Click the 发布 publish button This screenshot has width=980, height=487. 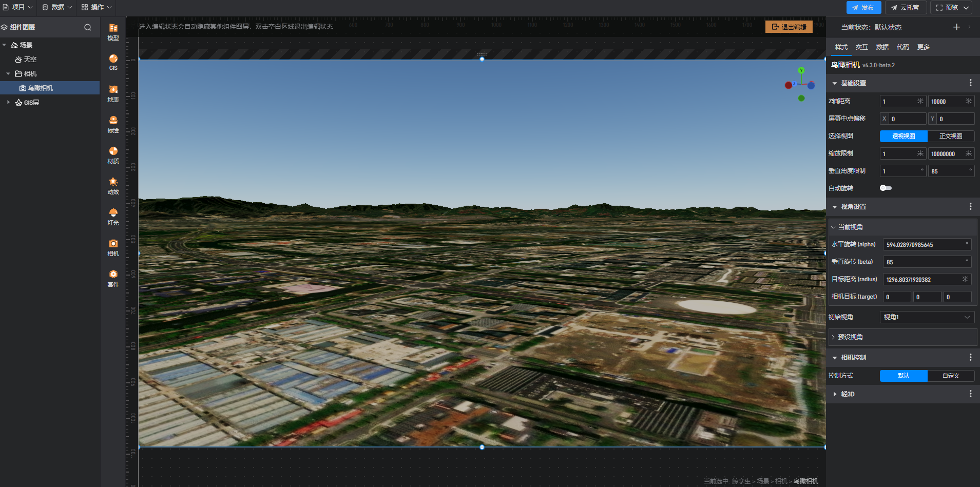click(x=863, y=8)
